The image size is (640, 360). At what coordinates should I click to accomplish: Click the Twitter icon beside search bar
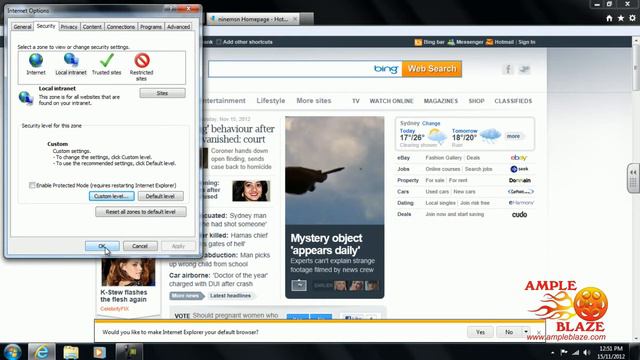tap(524, 69)
